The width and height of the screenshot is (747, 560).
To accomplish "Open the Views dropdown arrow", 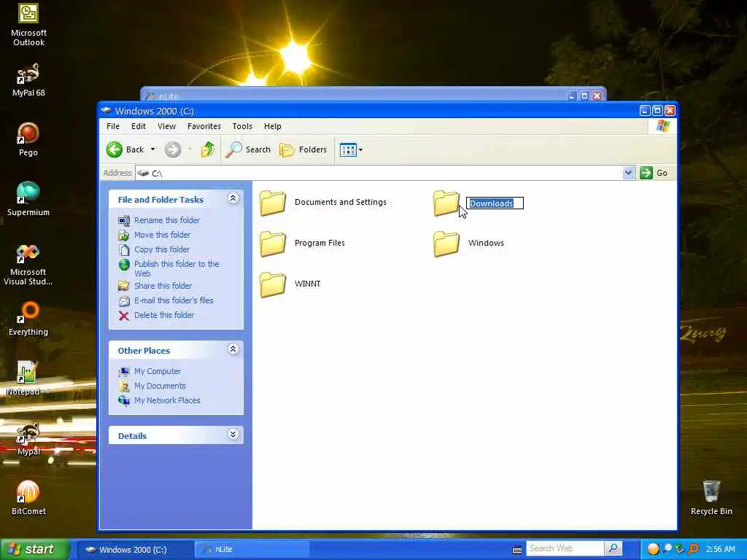I will click(x=360, y=150).
